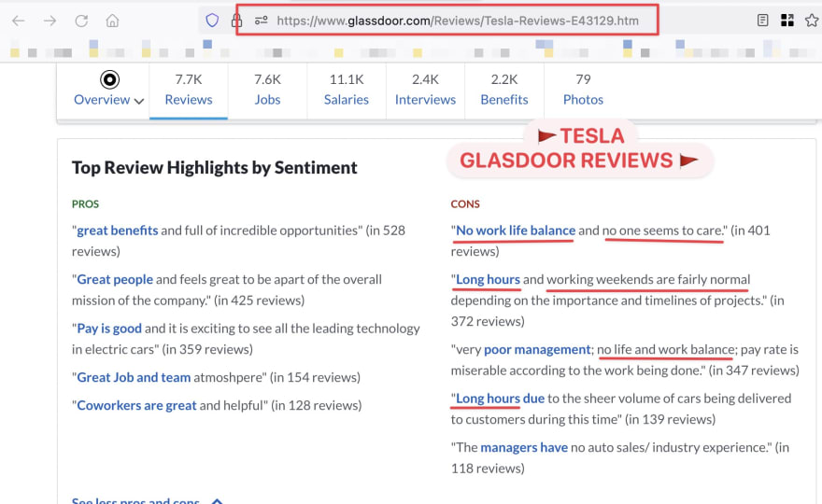The image size is (822, 504).
Task: Open the browser home page icon
Action: 112,21
